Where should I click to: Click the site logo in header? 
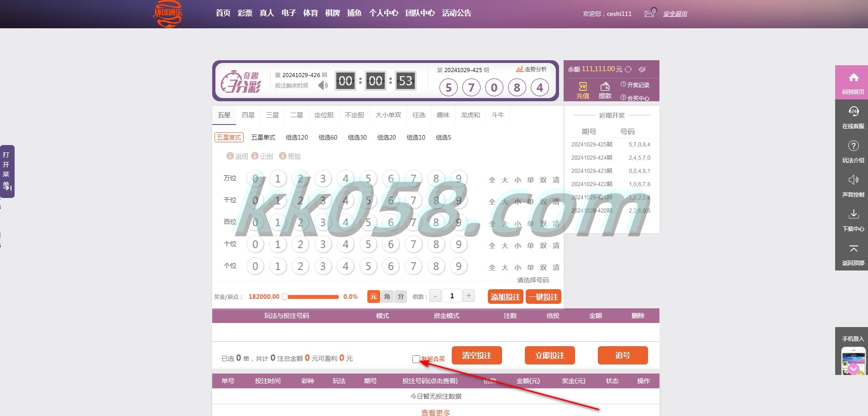click(x=168, y=14)
